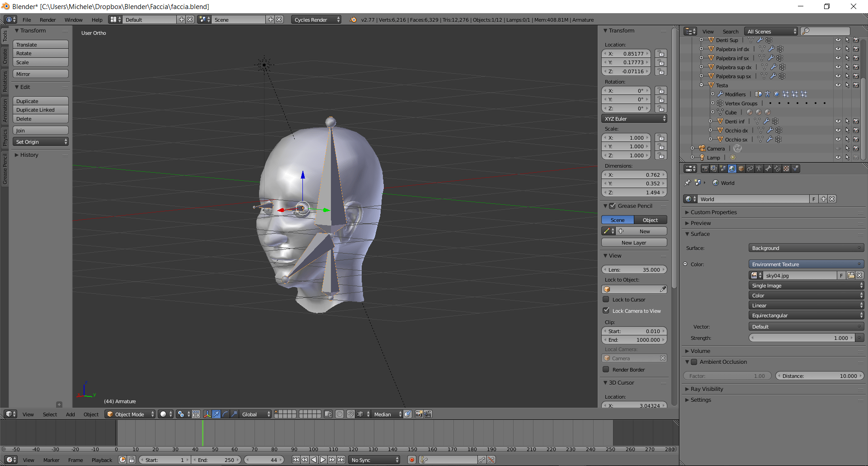Image resolution: width=868 pixels, height=466 pixels.
Task: Open the Help menu
Action: coord(97,19)
